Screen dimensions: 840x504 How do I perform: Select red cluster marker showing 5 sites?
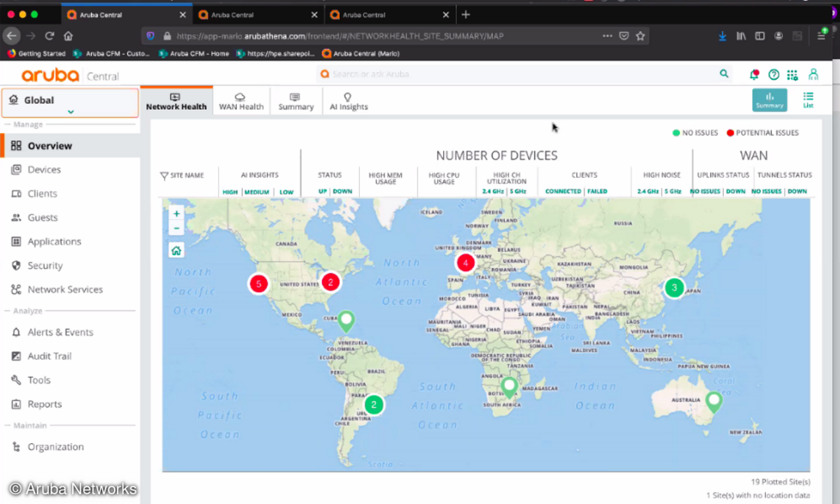tap(259, 283)
